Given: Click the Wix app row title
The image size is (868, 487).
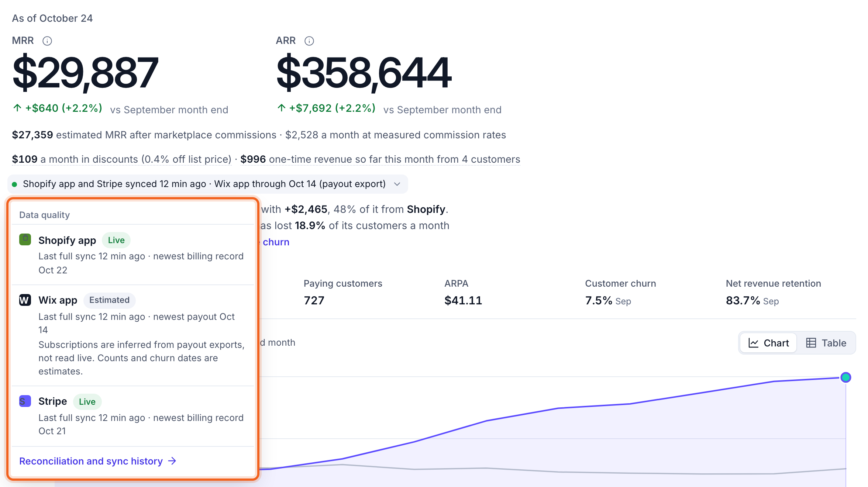Looking at the screenshot, I should point(58,300).
